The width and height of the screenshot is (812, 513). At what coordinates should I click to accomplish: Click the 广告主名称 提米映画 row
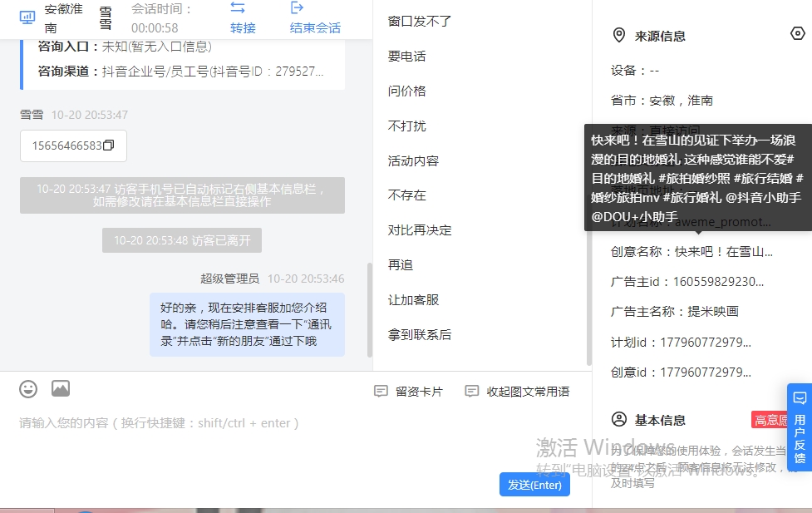click(x=675, y=312)
